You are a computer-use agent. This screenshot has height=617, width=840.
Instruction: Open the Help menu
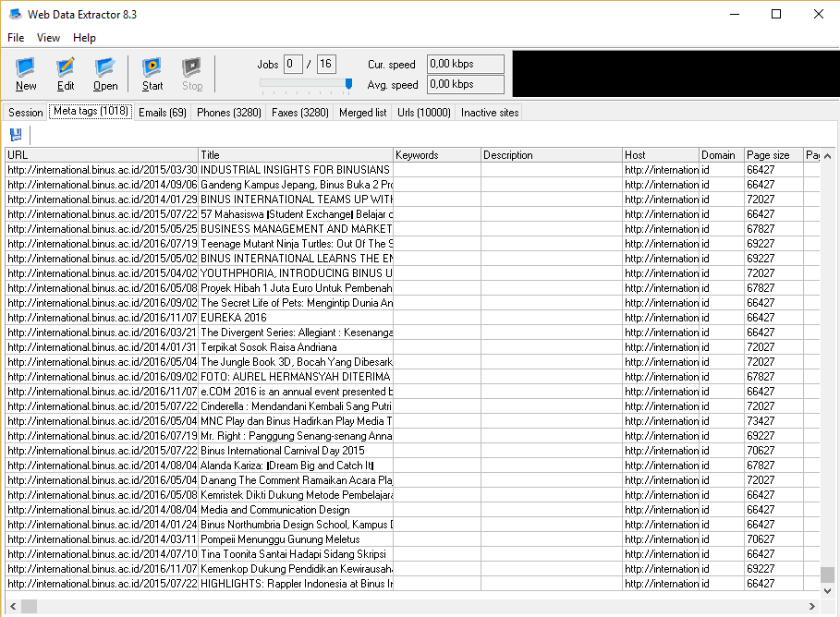[x=84, y=38]
